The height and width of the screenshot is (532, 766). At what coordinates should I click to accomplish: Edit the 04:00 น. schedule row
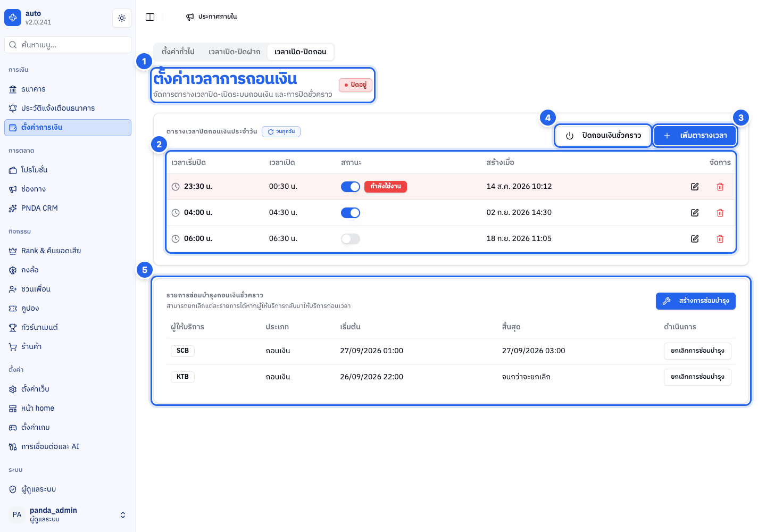tap(695, 213)
